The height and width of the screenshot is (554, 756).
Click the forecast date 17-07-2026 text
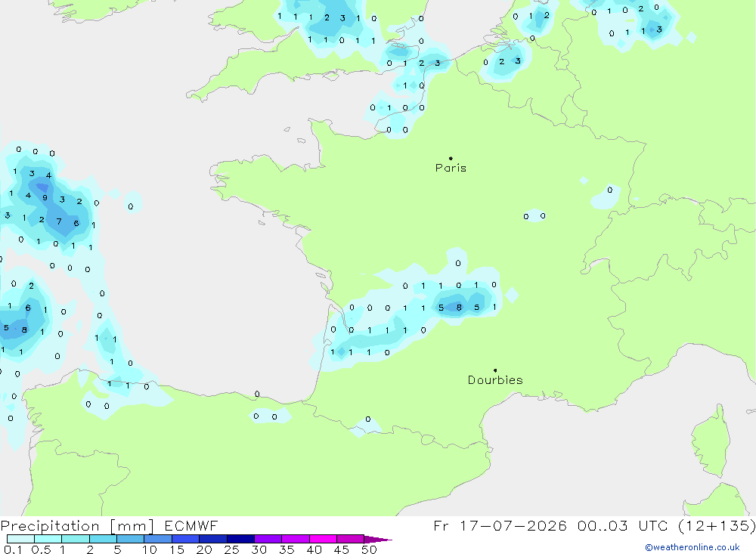point(513,525)
